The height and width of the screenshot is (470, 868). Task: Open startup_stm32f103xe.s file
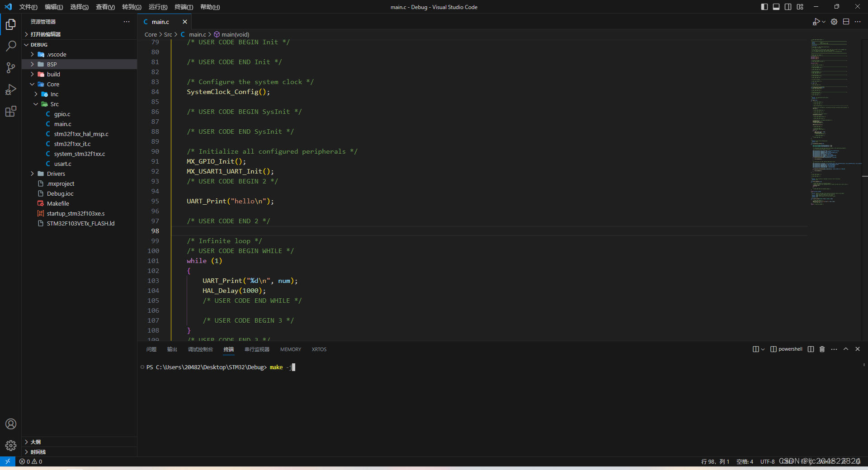[80, 213]
